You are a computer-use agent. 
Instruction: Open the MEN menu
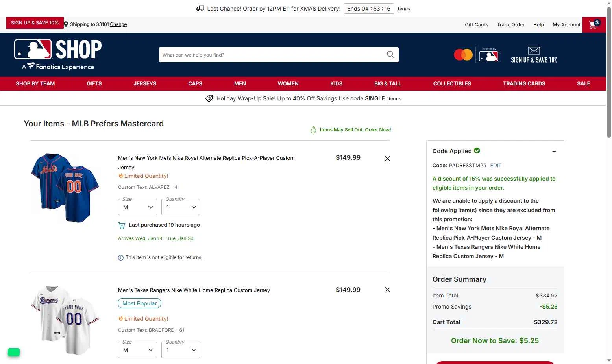(x=240, y=83)
